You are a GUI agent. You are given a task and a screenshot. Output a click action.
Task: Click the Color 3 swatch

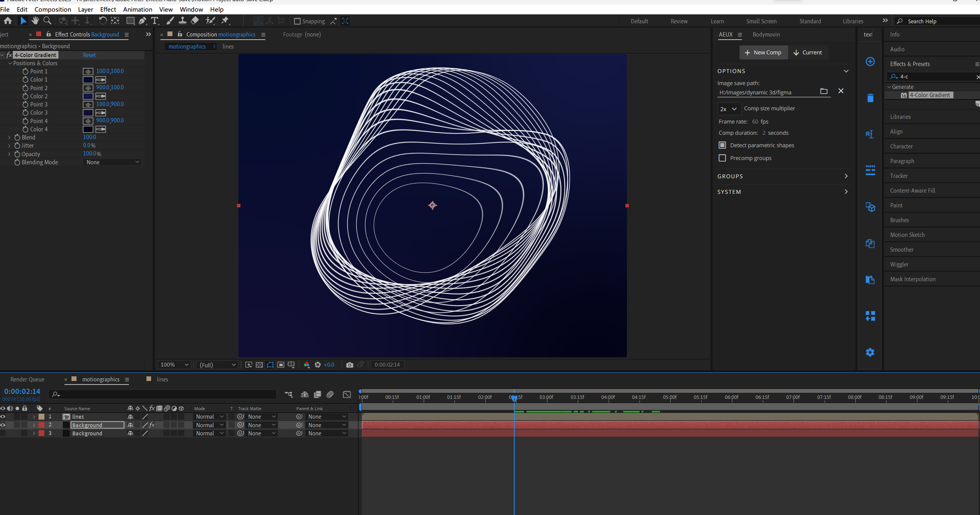coord(88,113)
